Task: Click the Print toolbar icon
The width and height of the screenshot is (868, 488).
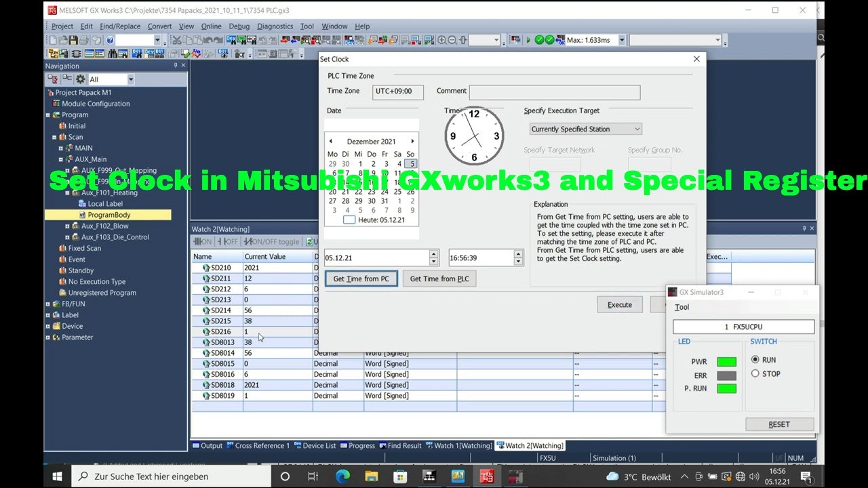Action: tap(83, 40)
